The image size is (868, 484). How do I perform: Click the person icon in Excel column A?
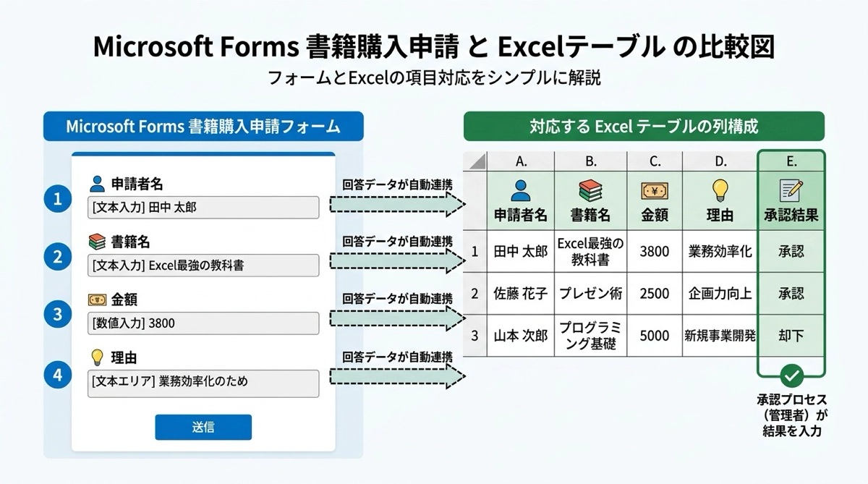click(x=520, y=190)
